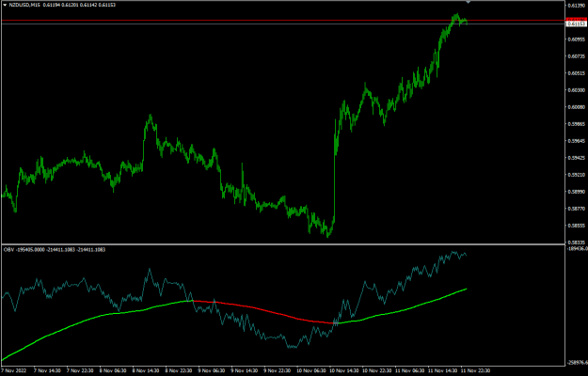Screen dimensions: 588x376
Task: Click the 7 Nov 14:30 time label
Action: [47, 370]
